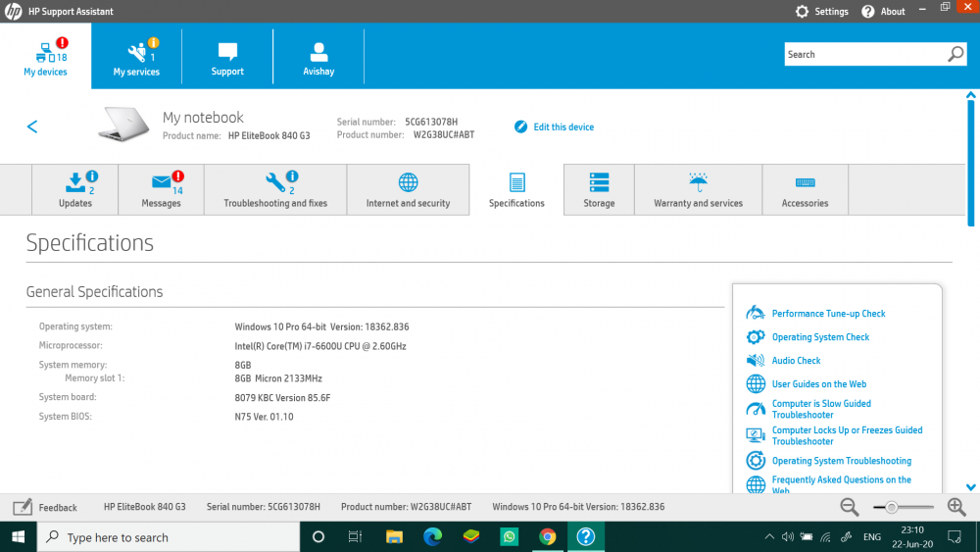Click the User Guides globe icon
Screen dimensions: 980x552
(x=756, y=383)
